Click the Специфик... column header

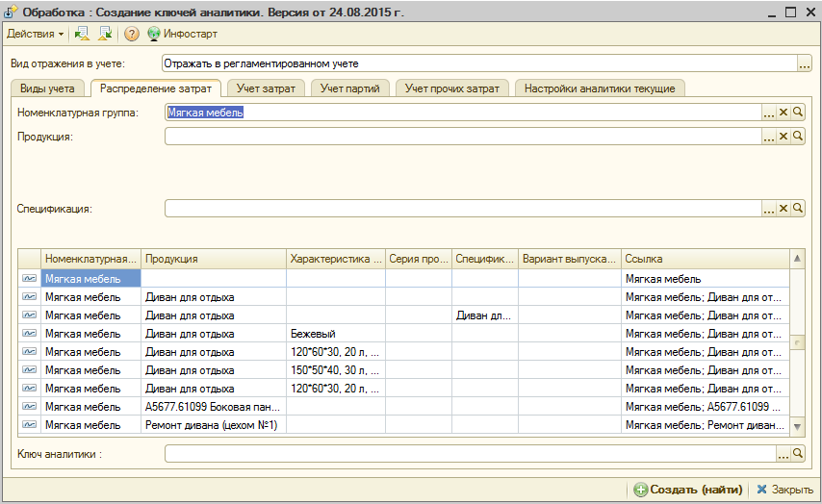(484, 259)
